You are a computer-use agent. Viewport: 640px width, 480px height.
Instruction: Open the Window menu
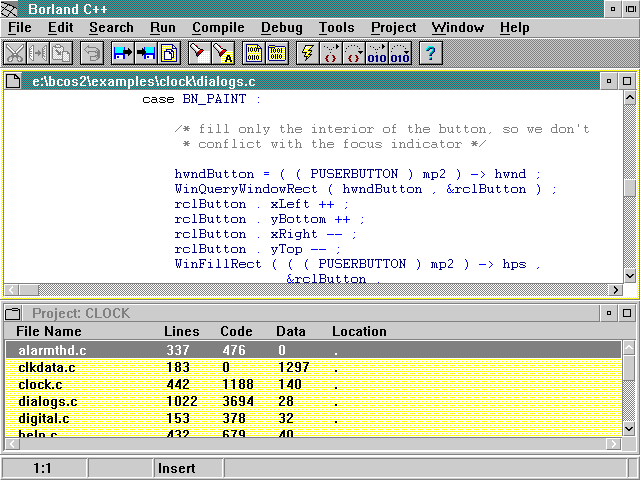pos(458,27)
